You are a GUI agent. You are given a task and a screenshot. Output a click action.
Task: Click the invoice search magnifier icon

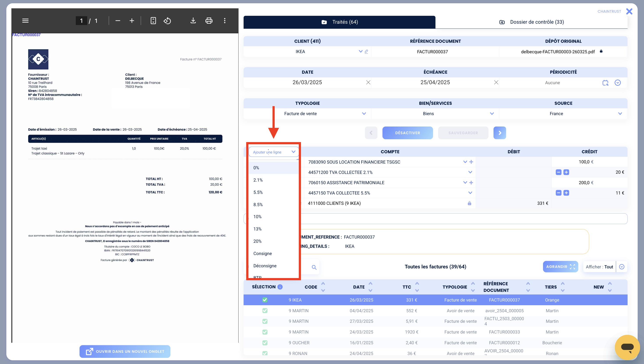pyautogui.click(x=314, y=267)
